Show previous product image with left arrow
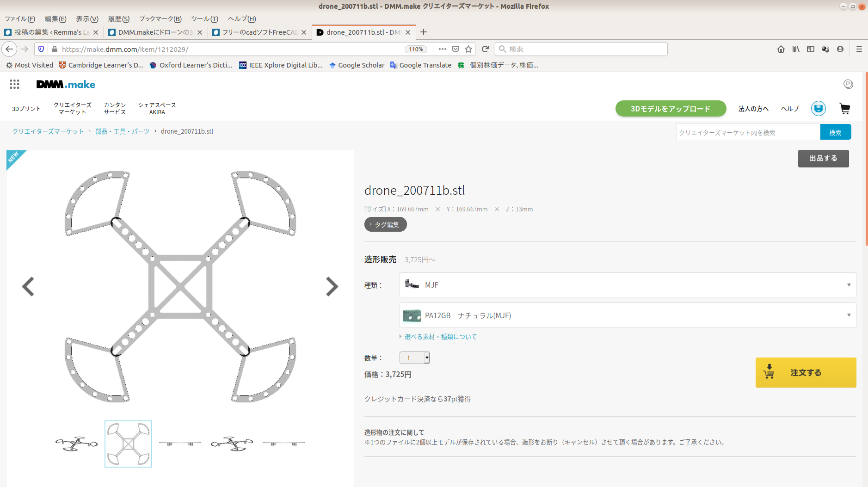Viewport: 868px width, 487px height. [28, 287]
